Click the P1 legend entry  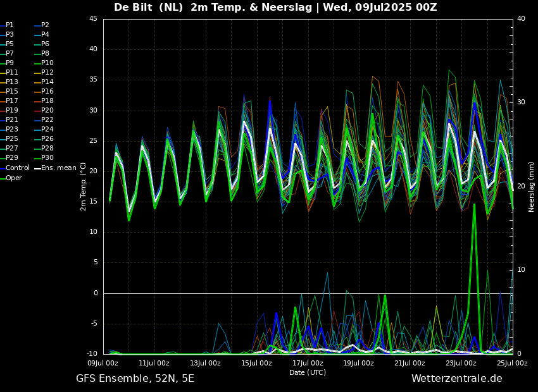click(x=9, y=25)
